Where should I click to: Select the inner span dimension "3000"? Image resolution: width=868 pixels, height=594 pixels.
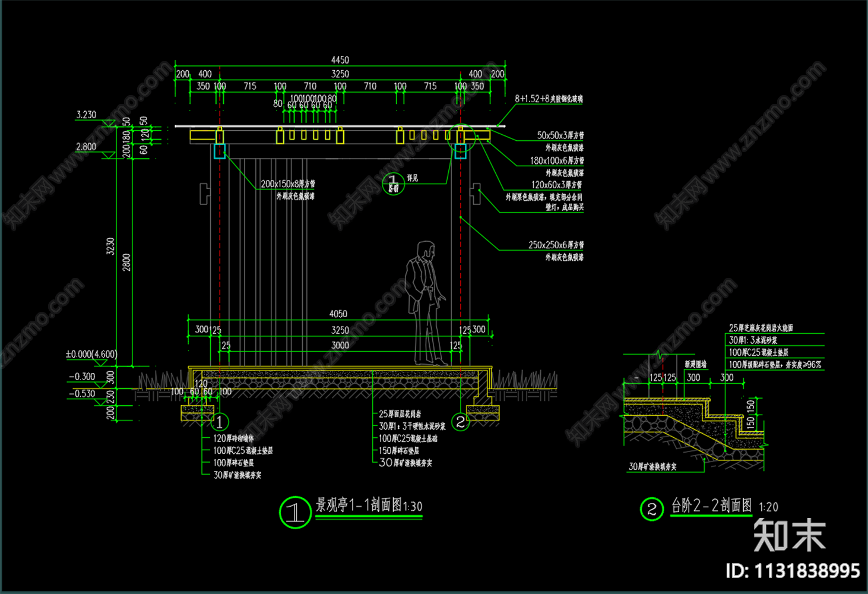point(340,345)
